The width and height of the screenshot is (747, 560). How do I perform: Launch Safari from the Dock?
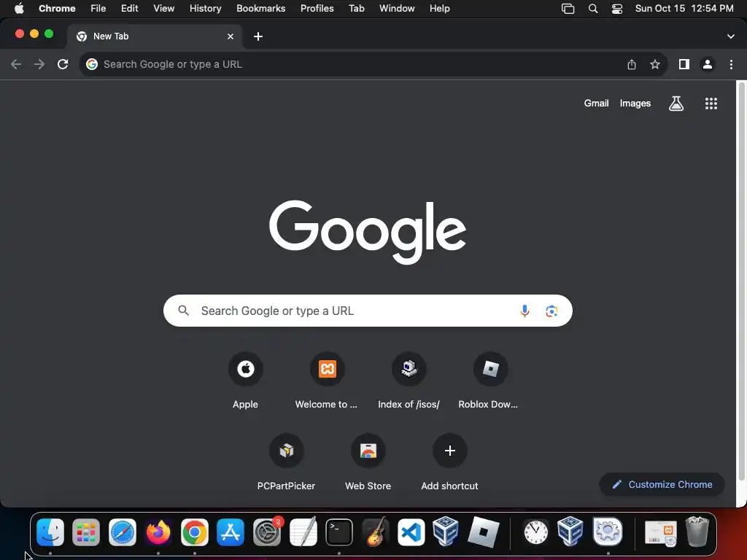point(123,532)
